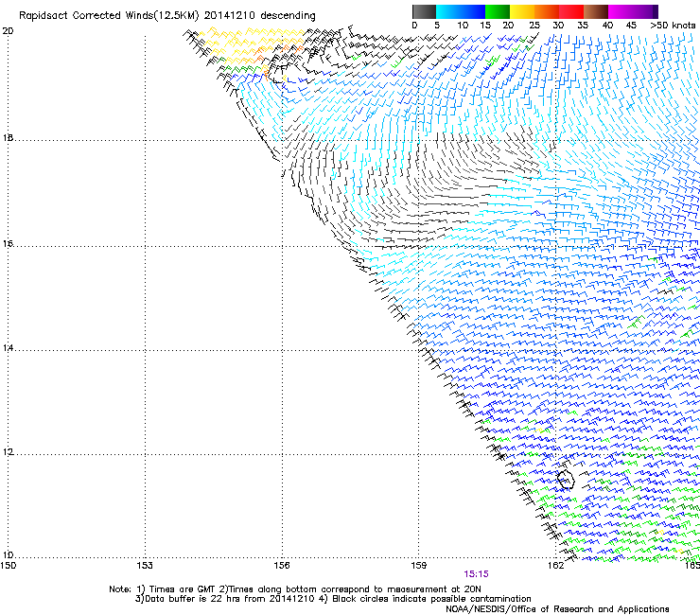The height and width of the screenshot is (615, 700).
Task: Click the 'NOAA/NESDIS/Office of Research and Applications' credit
Action: coord(557,609)
